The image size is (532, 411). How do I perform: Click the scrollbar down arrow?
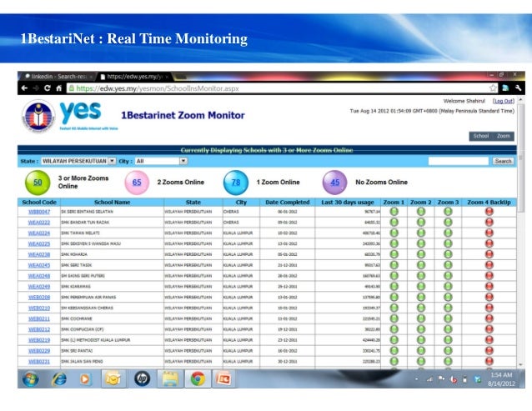521,365
